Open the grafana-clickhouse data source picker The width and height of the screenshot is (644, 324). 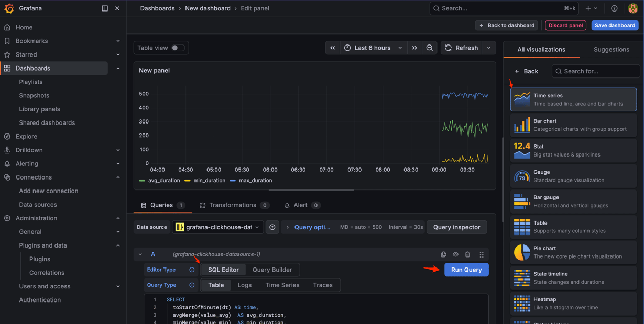(217, 227)
